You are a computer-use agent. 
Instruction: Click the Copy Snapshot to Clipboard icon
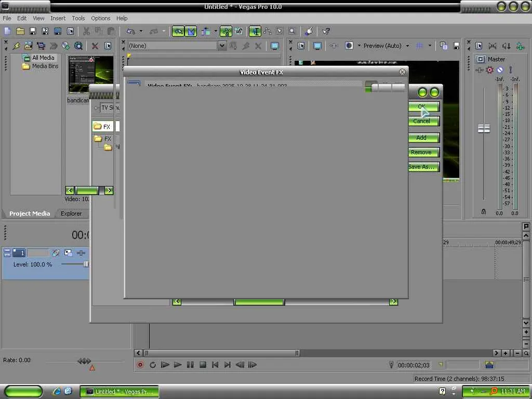pyautogui.click(x=444, y=46)
